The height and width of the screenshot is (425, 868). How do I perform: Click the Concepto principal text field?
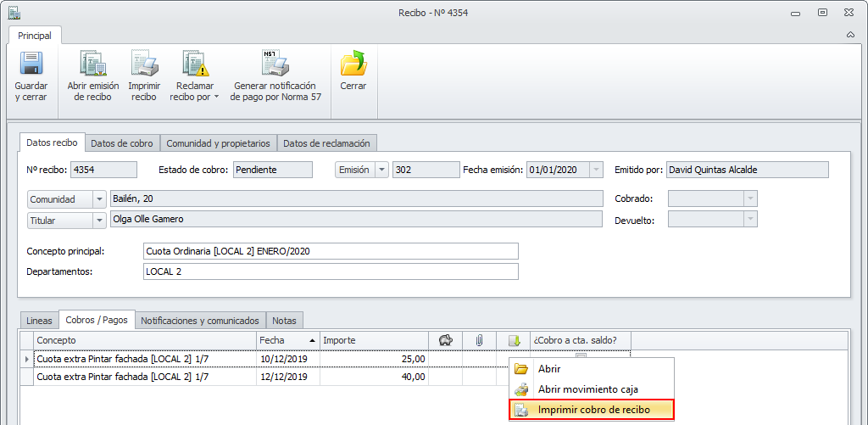tap(331, 251)
